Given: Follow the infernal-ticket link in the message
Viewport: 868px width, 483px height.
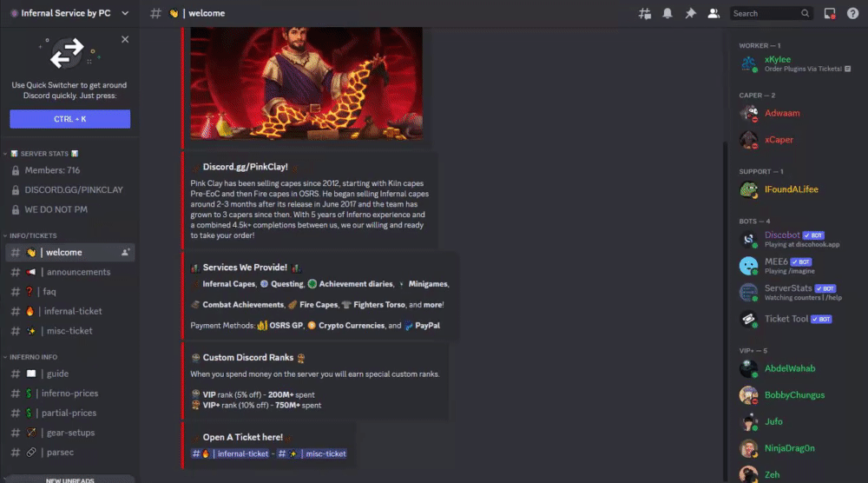Looking at the screenshot, I should pos(230,453).
